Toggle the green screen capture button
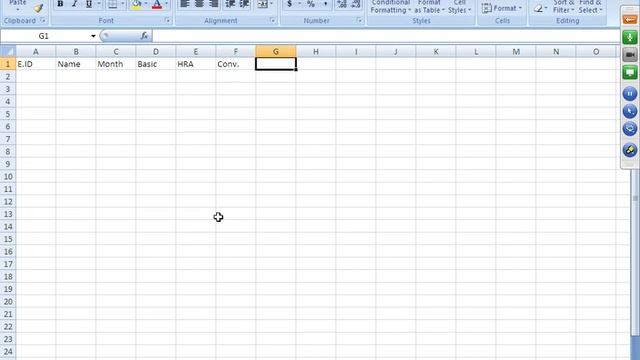Screen dimensions: 640x360 (630, 73)
